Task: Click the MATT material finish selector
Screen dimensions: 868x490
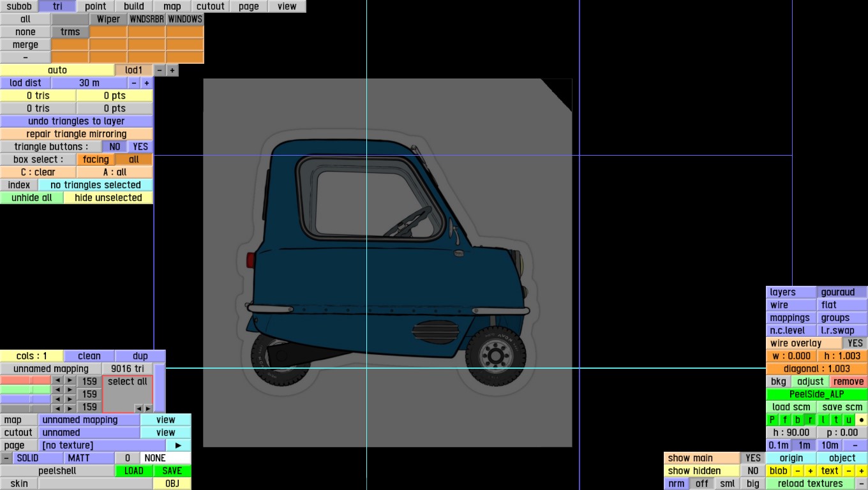Action: pyautogui.click(x=89, y=458)
